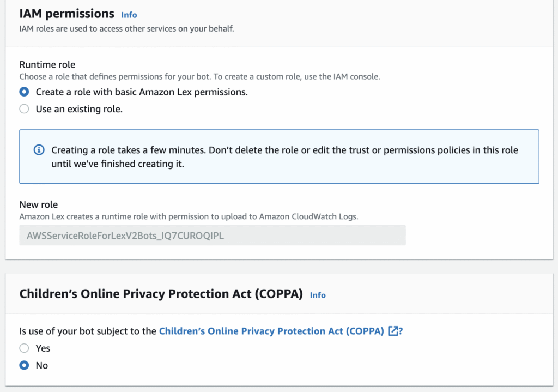Click the 'Choose a role that defines permissions' helper text
558x392 pixels.
pyautogui.click(x=199, y=76)
